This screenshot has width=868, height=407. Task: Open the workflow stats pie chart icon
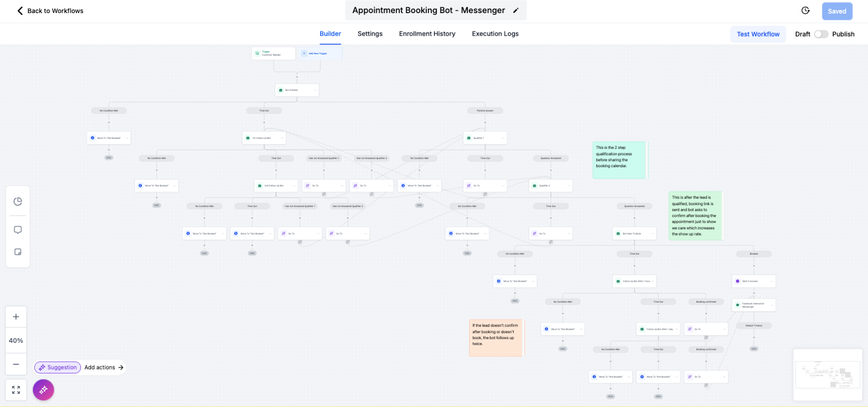pyautogui.click(x=18, y=202)
